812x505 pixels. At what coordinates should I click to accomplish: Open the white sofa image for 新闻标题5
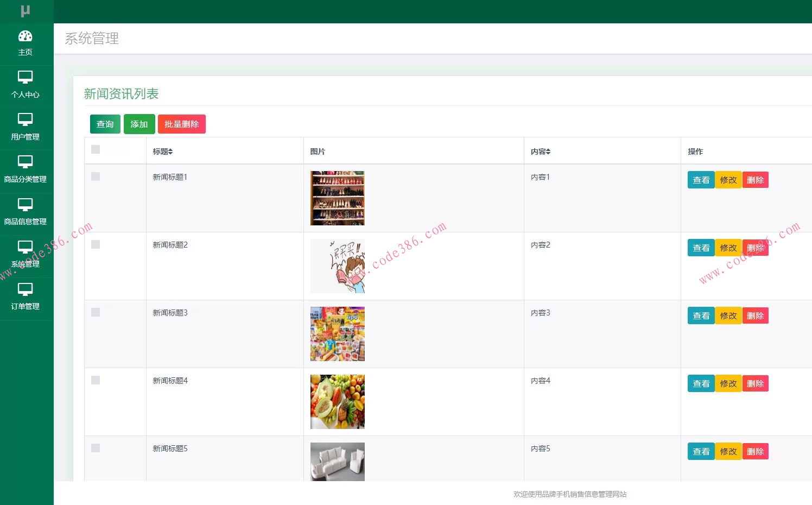point(338,462)
